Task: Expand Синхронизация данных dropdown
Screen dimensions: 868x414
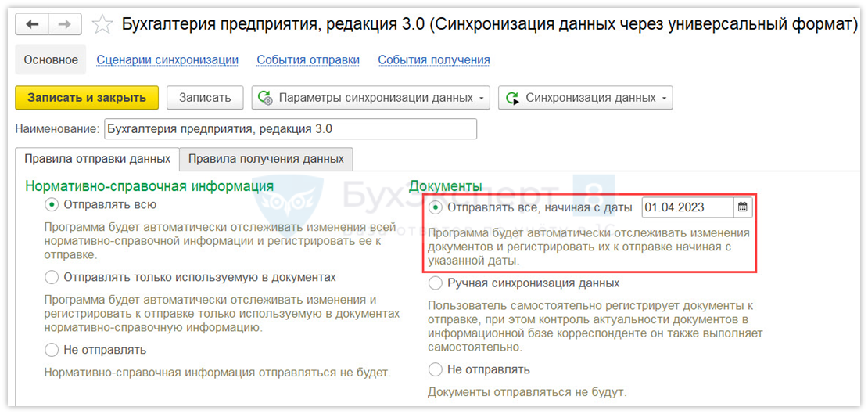Action: tap(586, 98)
